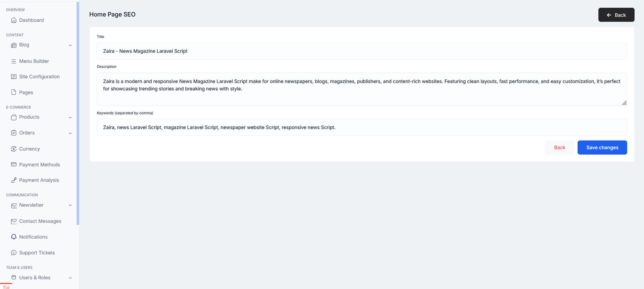Click the Notifications bell icon
This screenshot has height=289, width=644.
pyautogui.click(x=14, y=237)
